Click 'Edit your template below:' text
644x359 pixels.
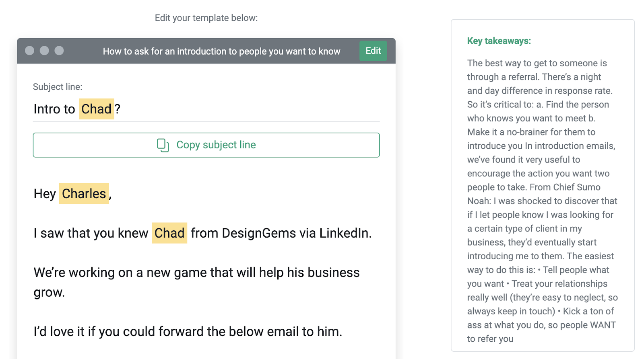(206, 18)
